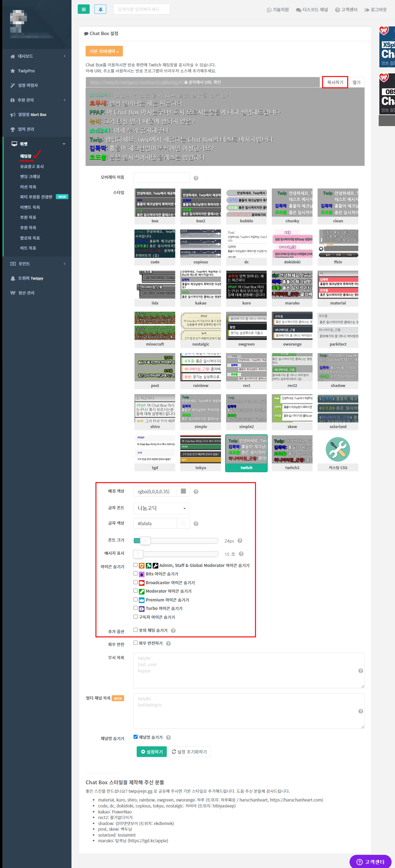
Task: Toggle Premium 아이콘 숨기기 checkbox
Action: pyautogui.click(x=135, y=599)
